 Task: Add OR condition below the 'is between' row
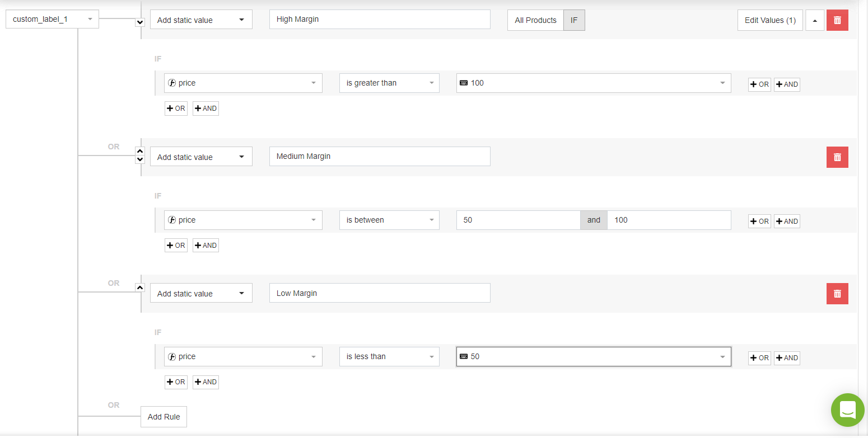176,246
